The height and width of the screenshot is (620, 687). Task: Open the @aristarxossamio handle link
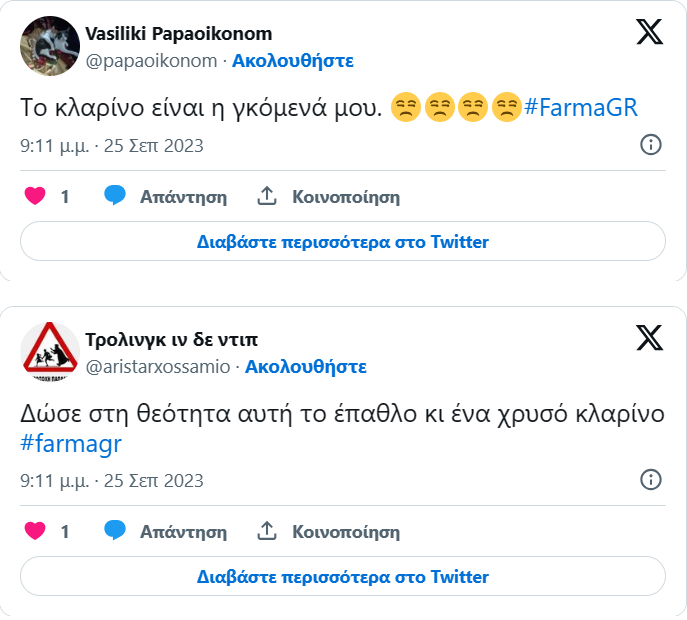pyautogui.click(x=158, y=367)
